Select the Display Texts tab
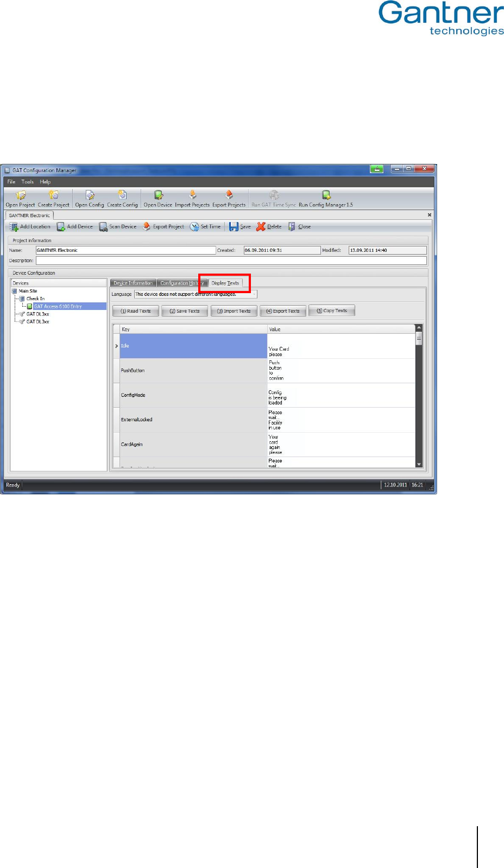Viewport: 504px width, 868px height. [x=225, y=283]
